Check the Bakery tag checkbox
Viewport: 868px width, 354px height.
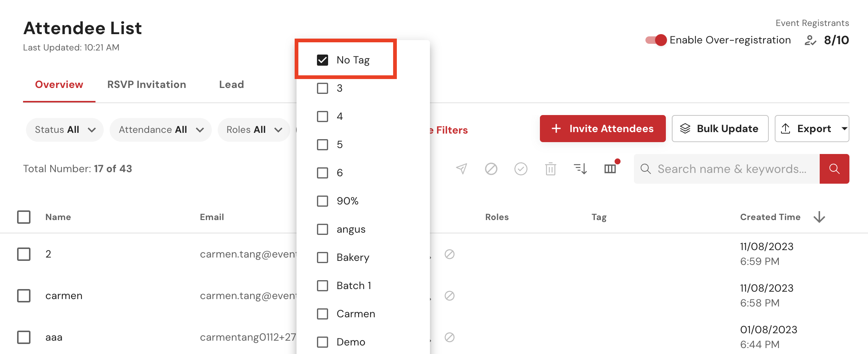coord(323,258)
